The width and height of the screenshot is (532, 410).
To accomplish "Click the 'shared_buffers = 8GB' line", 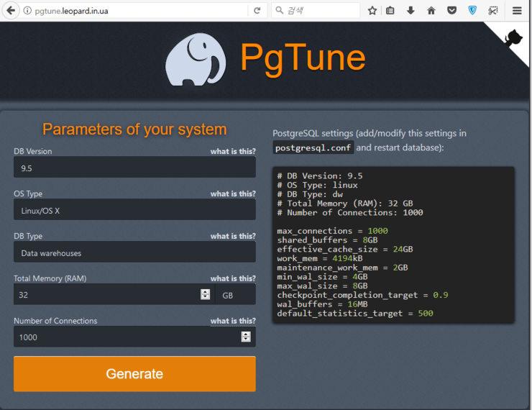I will tap(327, 240).
